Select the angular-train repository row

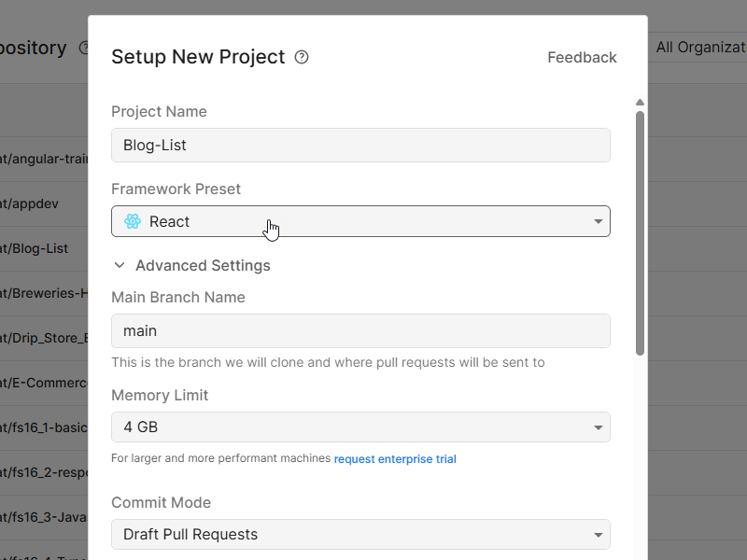coord(44,159)
